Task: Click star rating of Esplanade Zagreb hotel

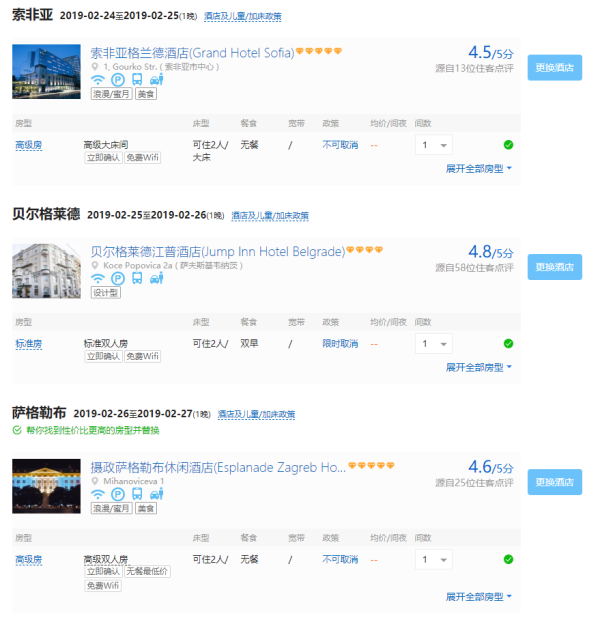Action: click(371, 465)
